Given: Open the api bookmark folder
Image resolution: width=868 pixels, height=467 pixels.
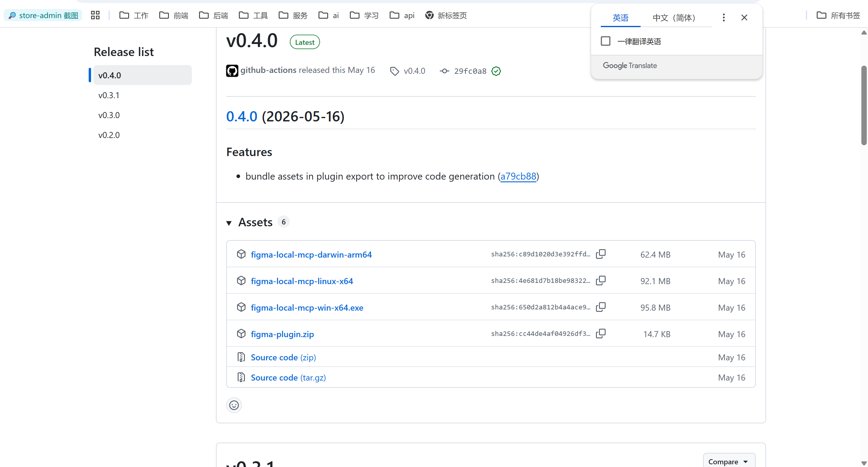Looking at the screenshot, I should (402, 15).
